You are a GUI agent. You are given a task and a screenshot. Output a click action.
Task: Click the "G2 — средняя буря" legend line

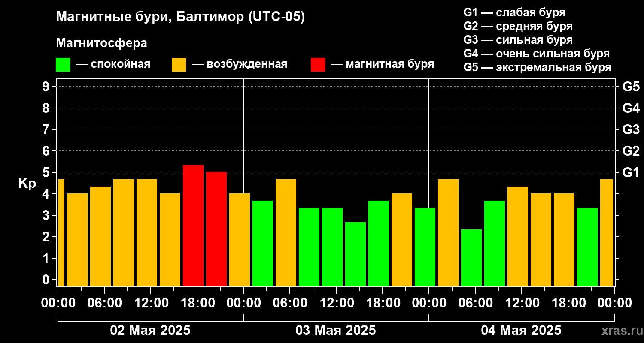point(518,26)
